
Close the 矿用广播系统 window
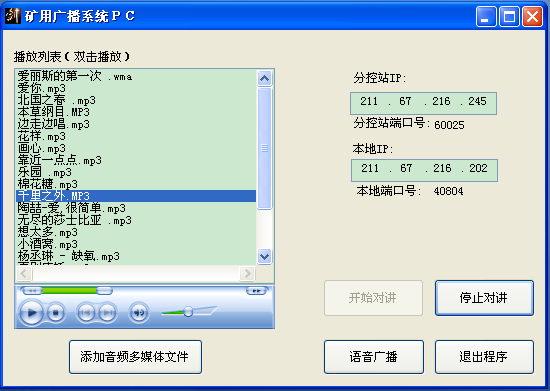pos(532,16)
